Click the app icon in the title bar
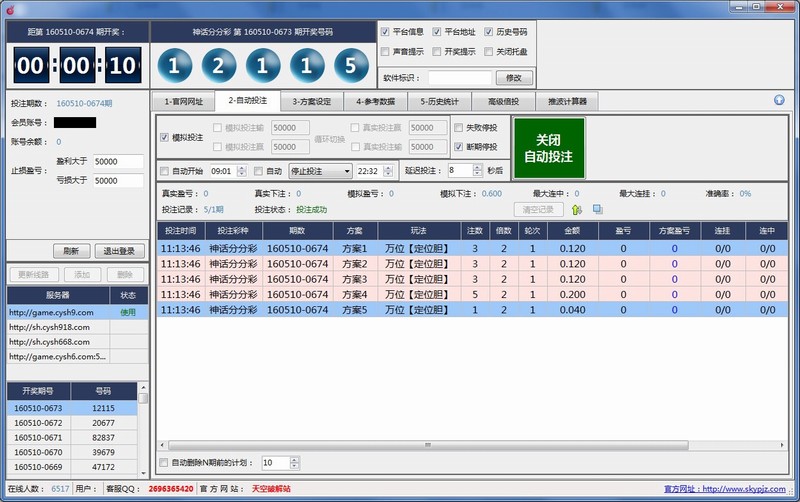The height and width of the screenshot is (502, 800). [10, 8]
